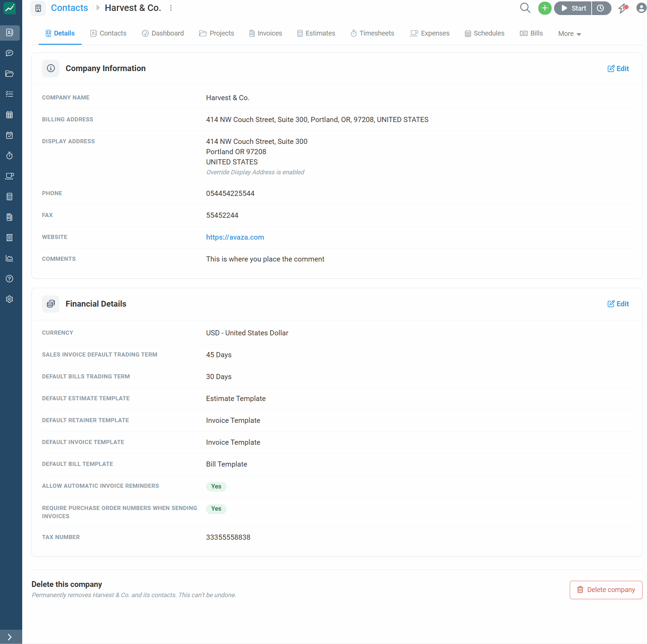
Task: Select the Details tab
Action: coord(60,33)
